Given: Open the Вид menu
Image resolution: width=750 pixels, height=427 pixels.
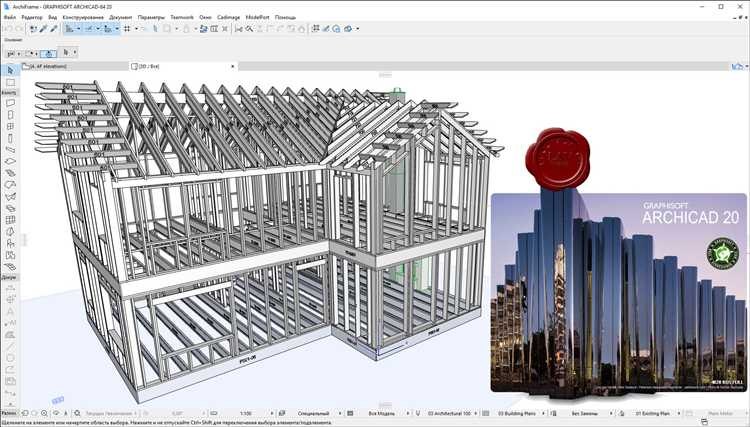Looking at the screenshot, I should pos(53,17).
